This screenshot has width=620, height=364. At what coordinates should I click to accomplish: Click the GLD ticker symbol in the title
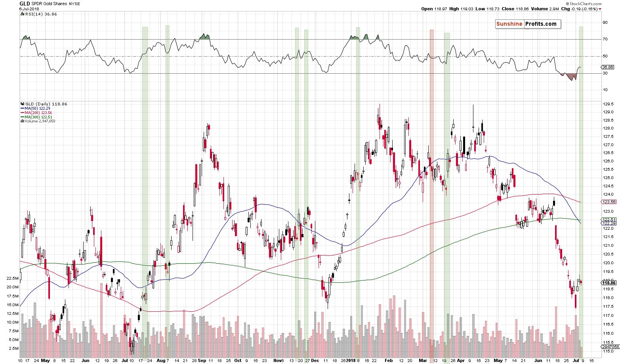(x=25, y=3)
